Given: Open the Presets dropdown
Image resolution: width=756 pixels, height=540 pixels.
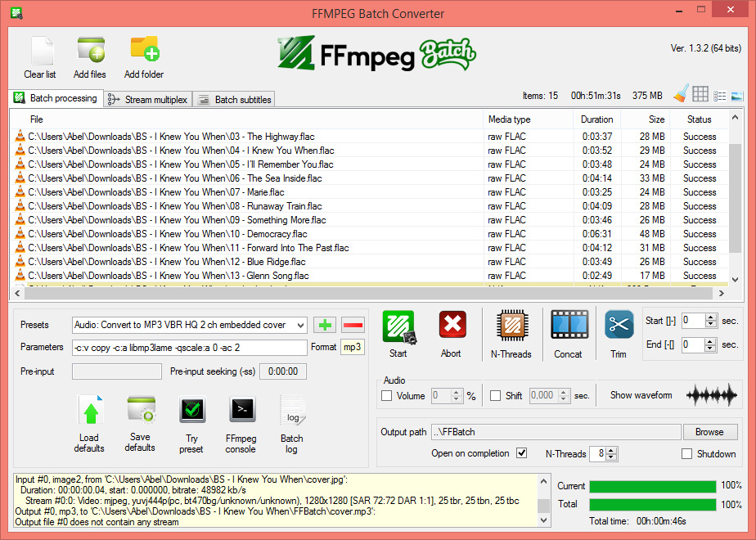Looking at the screenshot, I should 300,325.
